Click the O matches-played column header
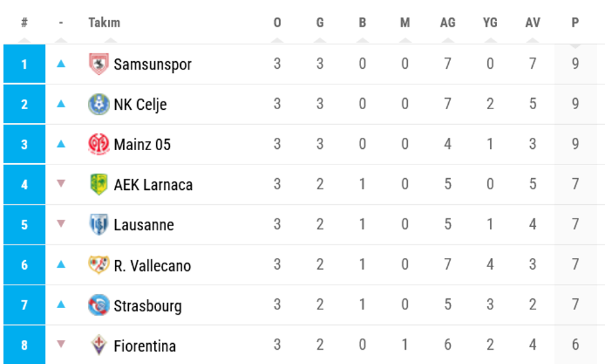This screenshot has width=605, height=364. click(277, 23)
